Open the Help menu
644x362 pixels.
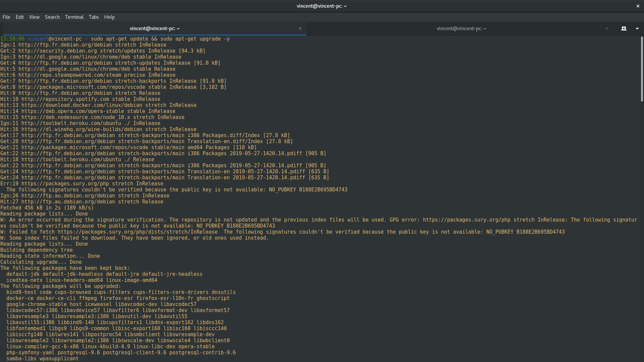coord(109,17)
